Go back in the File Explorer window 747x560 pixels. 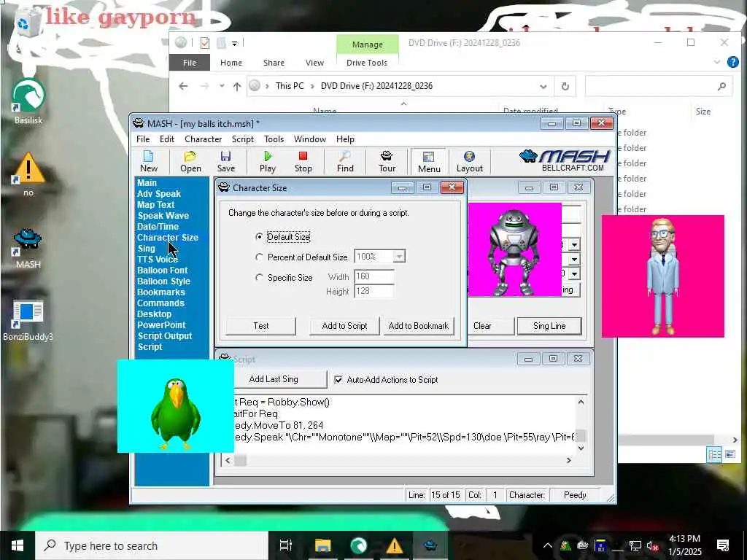pyautogui.click(x=183, y=86)
